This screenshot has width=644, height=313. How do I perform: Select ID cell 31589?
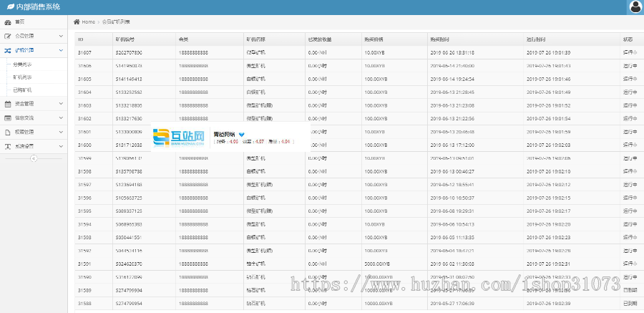[84, 290]
